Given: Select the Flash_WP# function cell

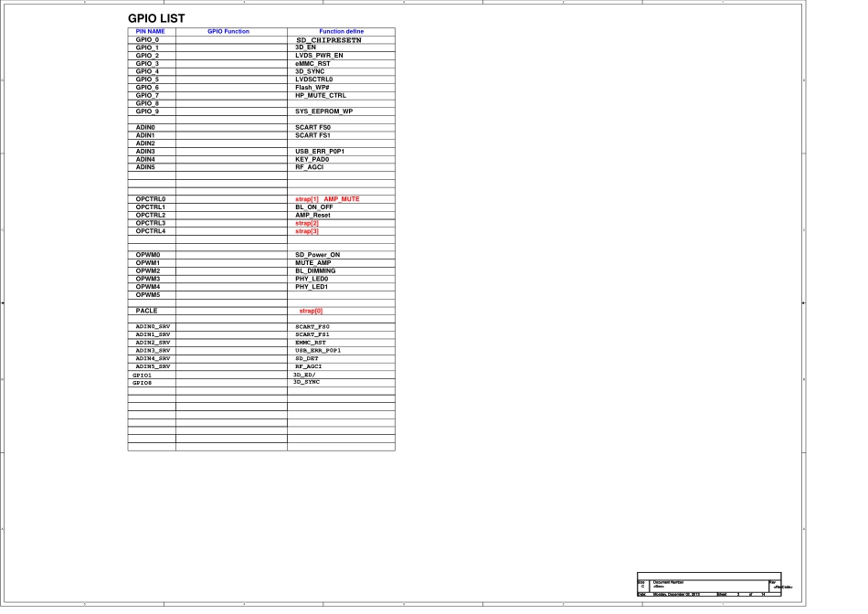Looking at the screenshot, I should (x=312, y=88).
